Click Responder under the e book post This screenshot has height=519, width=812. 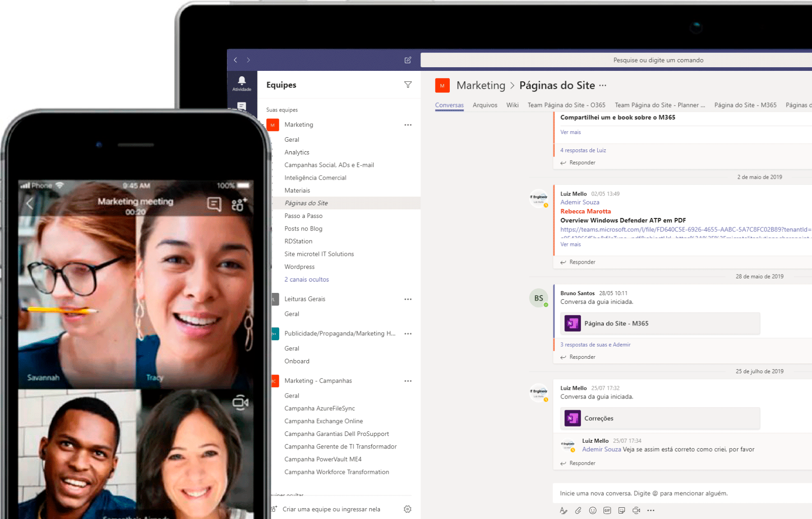578,162
